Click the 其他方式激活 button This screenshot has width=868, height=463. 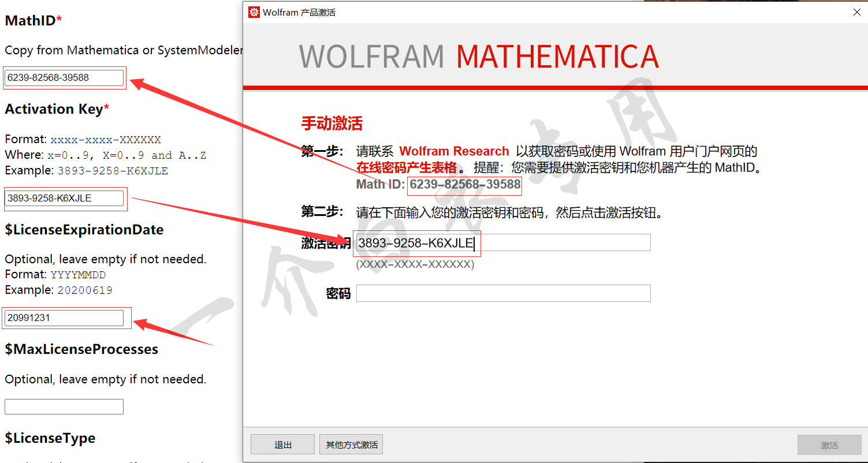click(x=351, y=445)
